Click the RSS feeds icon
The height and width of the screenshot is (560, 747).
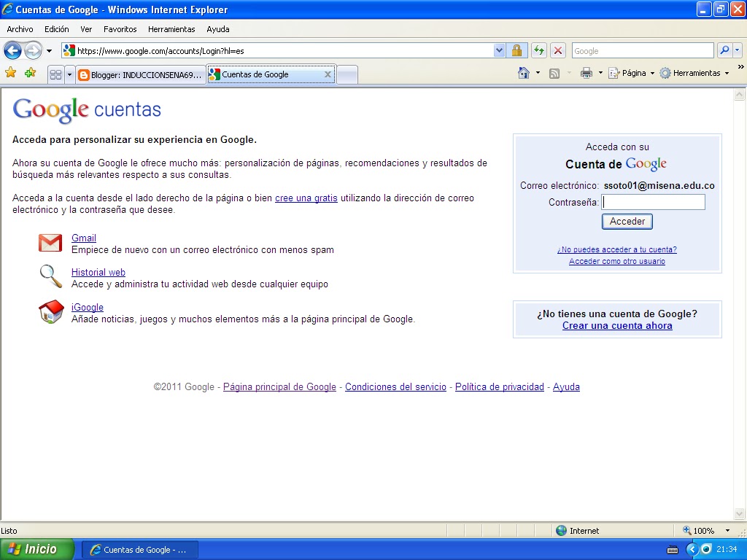(x=554, y=74)
